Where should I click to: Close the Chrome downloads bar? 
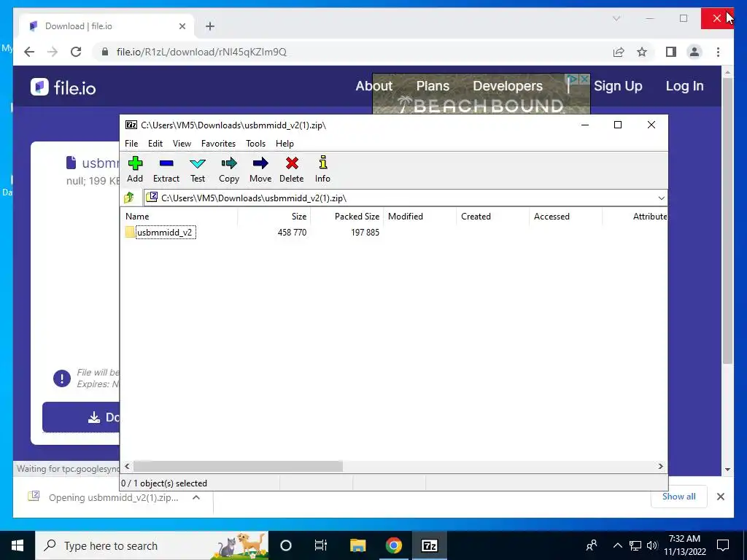[x=720, y=497]
